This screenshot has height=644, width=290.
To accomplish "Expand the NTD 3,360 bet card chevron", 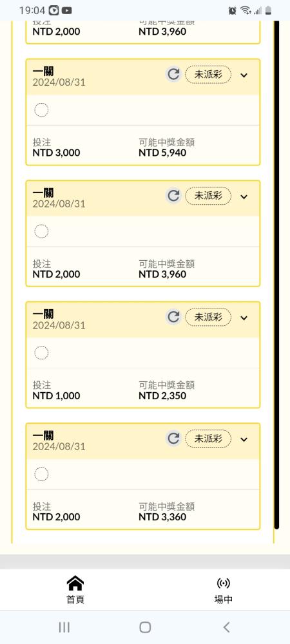I will pos(244,439).
